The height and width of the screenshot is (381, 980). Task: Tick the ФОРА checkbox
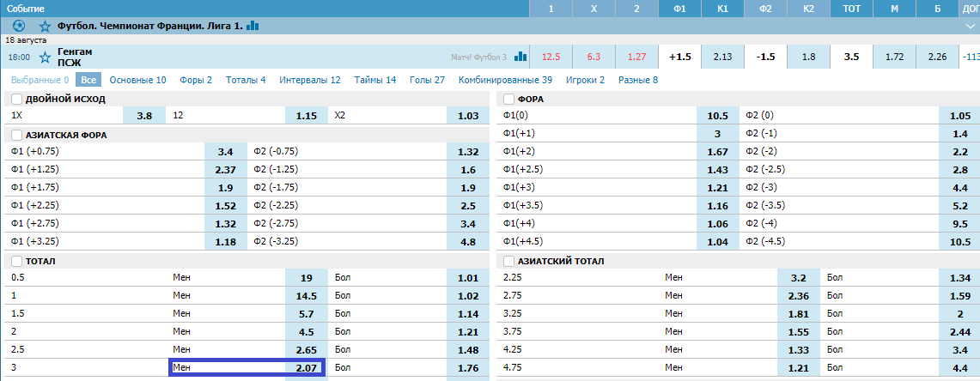coord(508,99)
